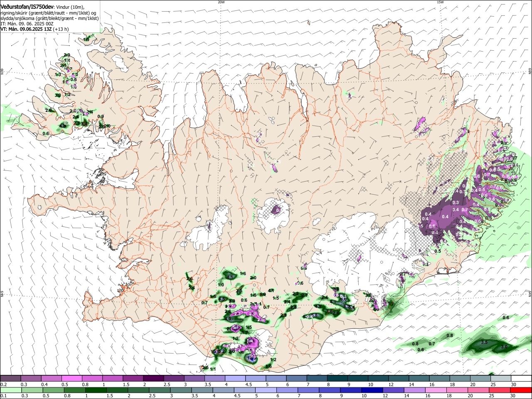Select the grayish-purple 0.2 swatch in snow legend
532x399 pixels.
[x=11, y=378]
